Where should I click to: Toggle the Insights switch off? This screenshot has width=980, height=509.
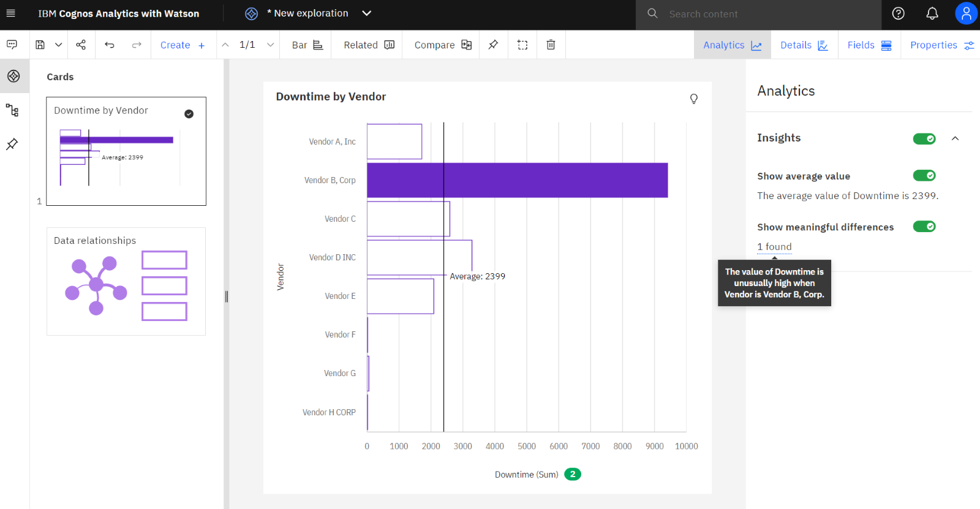click(x=924, y=138)
